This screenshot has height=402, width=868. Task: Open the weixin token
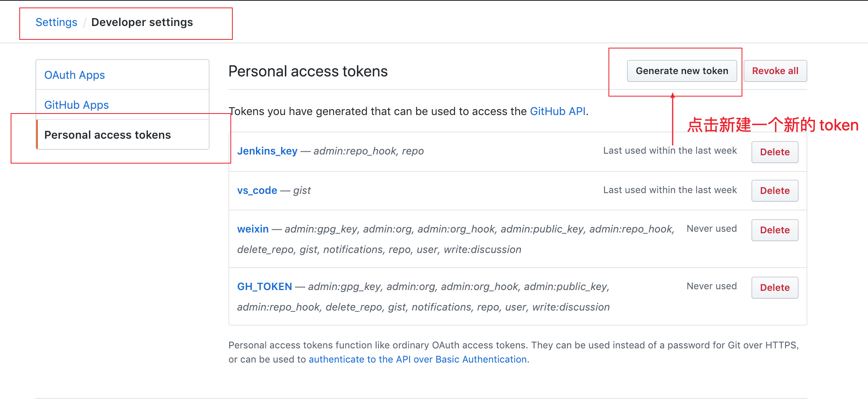coord(253,229)
